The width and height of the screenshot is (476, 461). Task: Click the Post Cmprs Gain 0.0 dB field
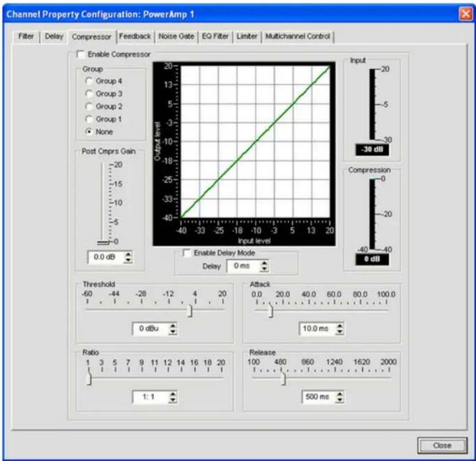coord(106,257)
